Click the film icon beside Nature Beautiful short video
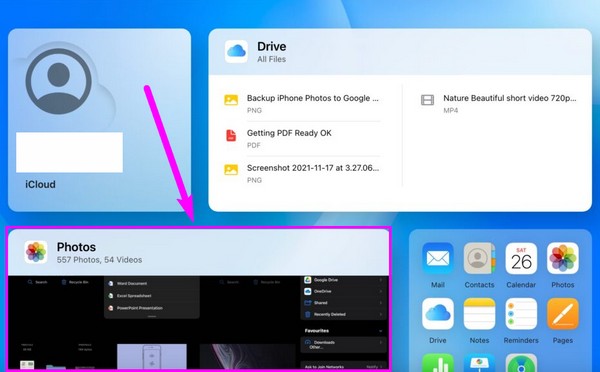600x372 pixels. 427,100
